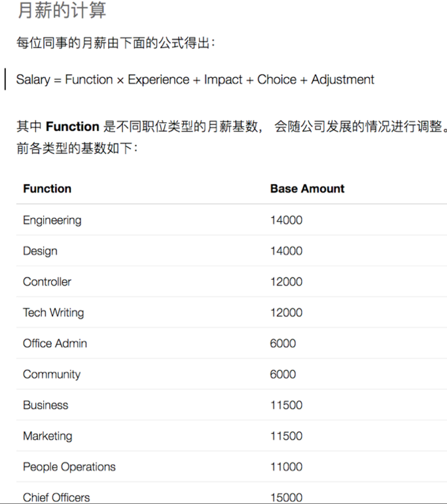Click the Function column header
Viewport: 447px width, 504px height.
click(47, 189)
